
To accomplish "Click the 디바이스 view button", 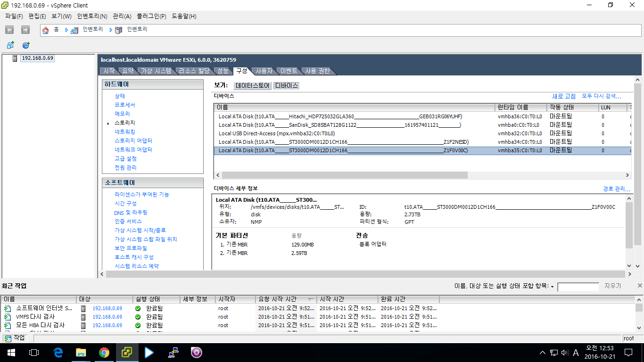I will pyautogui.click(x=286, y=86).
